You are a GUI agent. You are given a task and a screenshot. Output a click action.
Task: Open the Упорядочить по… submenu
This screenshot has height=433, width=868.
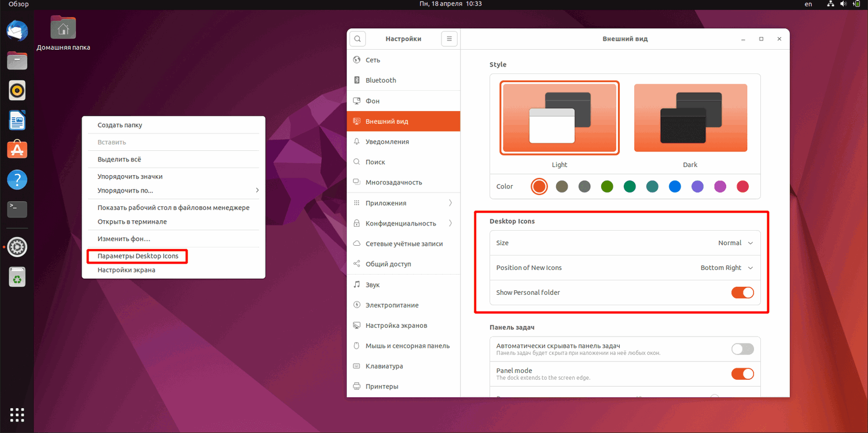coord(174,191)
